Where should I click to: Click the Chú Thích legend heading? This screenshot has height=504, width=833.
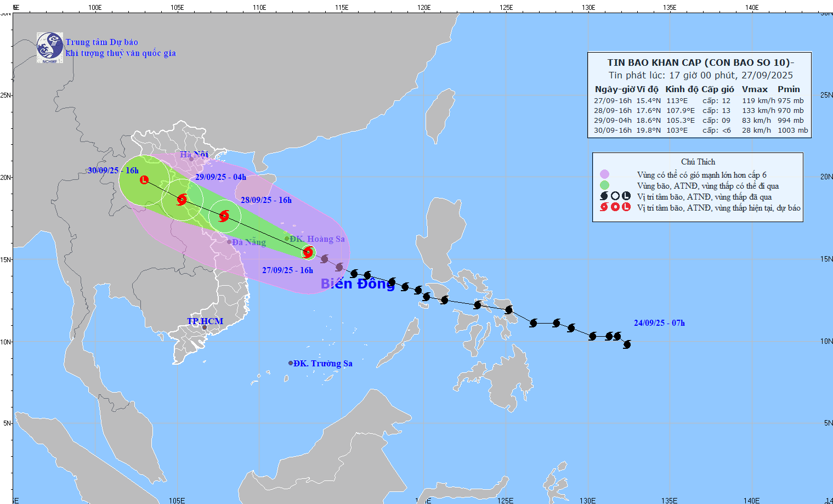tap(698, 162)
